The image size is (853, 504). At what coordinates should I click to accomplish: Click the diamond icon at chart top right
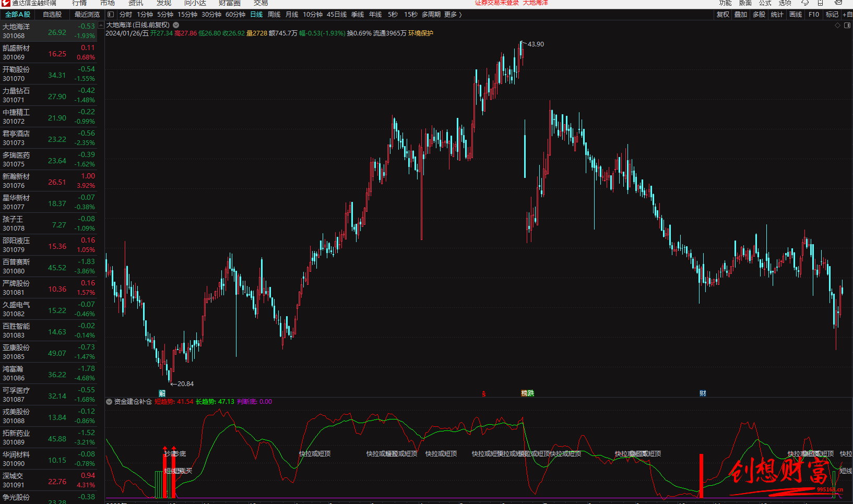tap(838, 25)
